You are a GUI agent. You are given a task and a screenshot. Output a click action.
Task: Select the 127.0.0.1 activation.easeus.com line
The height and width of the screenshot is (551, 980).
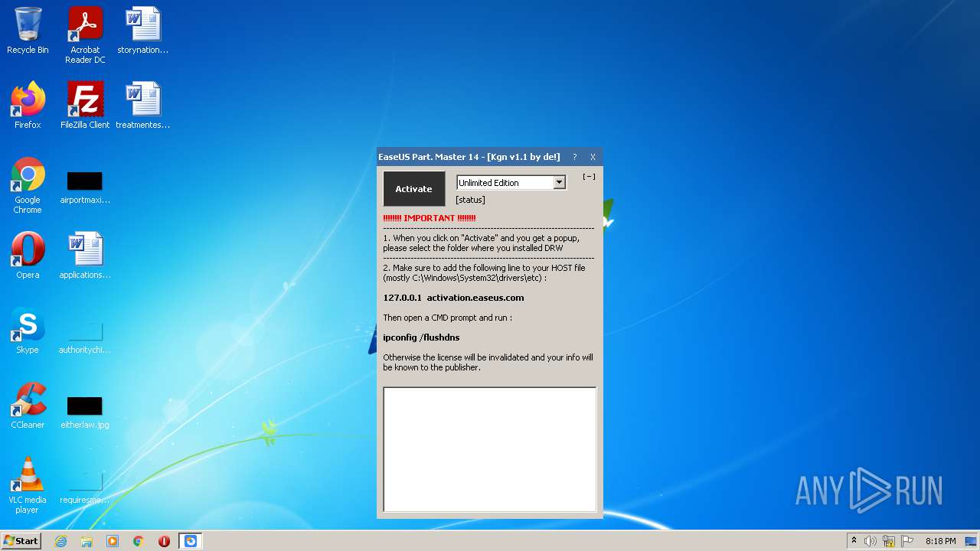453,298
